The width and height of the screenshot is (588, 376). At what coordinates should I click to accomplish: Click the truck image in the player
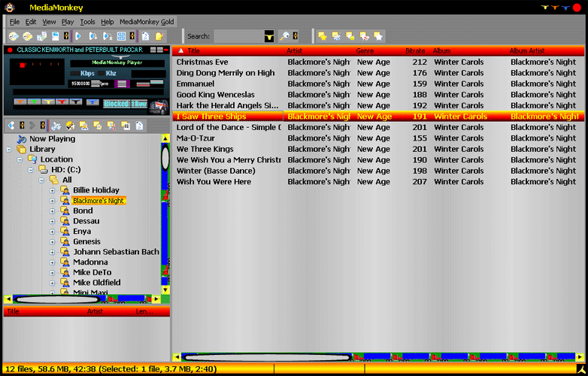click(x=159, y=107)
